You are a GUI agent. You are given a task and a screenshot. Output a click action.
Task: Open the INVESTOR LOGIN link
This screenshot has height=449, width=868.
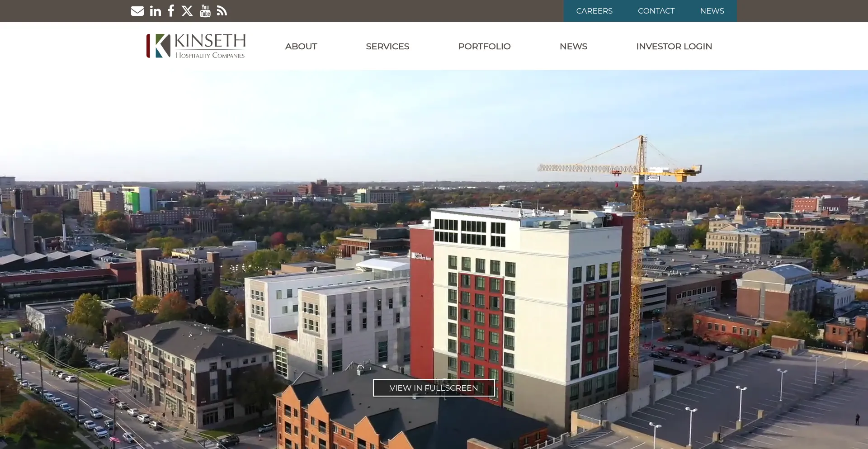(674, 46)
